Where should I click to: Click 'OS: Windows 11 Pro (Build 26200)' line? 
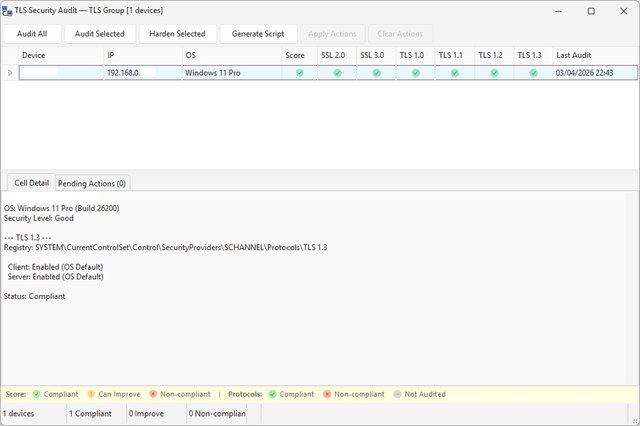(x=62, y=208)
